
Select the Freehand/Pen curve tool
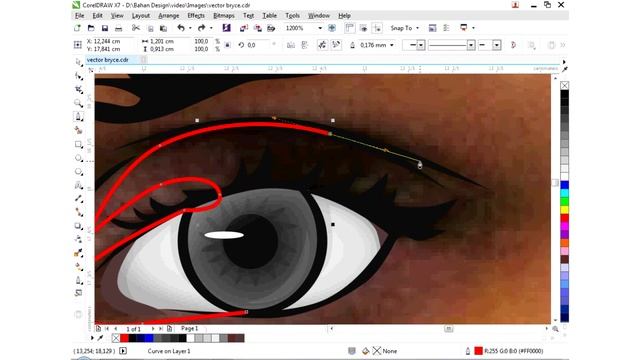(x=78, y=117)
